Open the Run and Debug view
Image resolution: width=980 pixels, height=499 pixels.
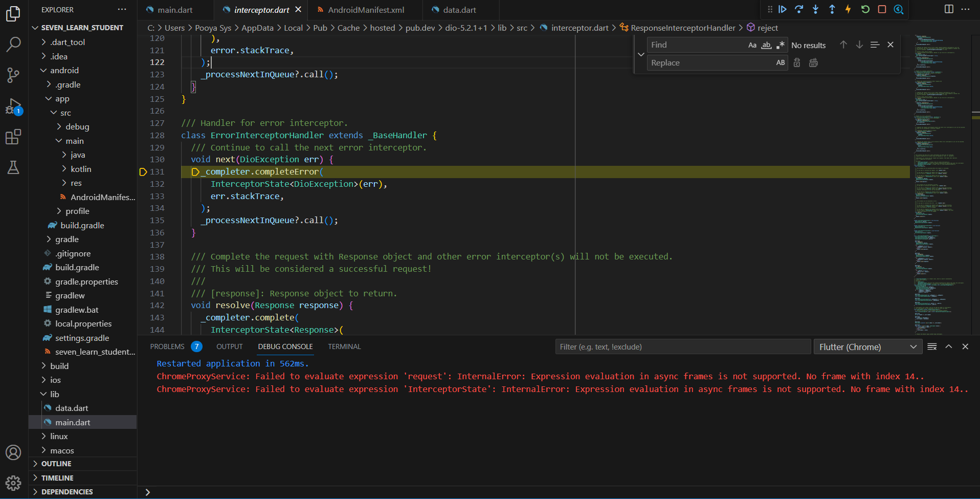tap(13, 106)
